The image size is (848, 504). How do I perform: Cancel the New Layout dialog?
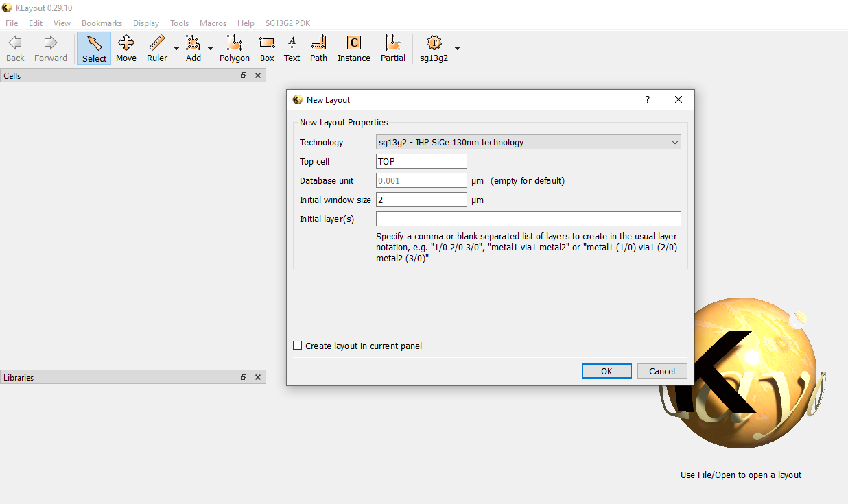(662, 371)
